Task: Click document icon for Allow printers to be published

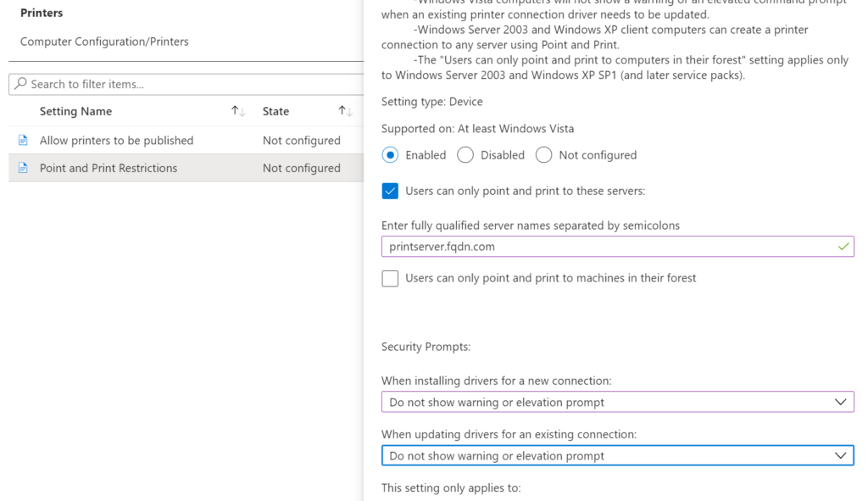Action: coord(23,140)
